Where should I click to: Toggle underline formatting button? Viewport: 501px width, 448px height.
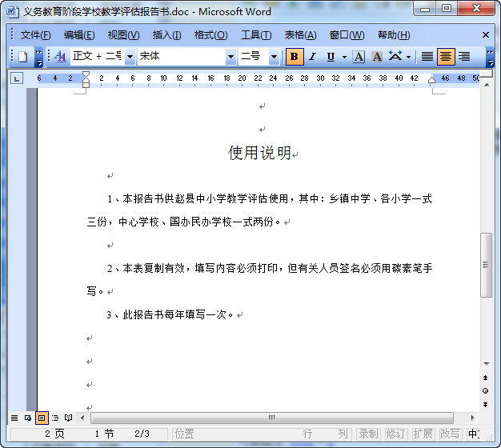(331, 57)
